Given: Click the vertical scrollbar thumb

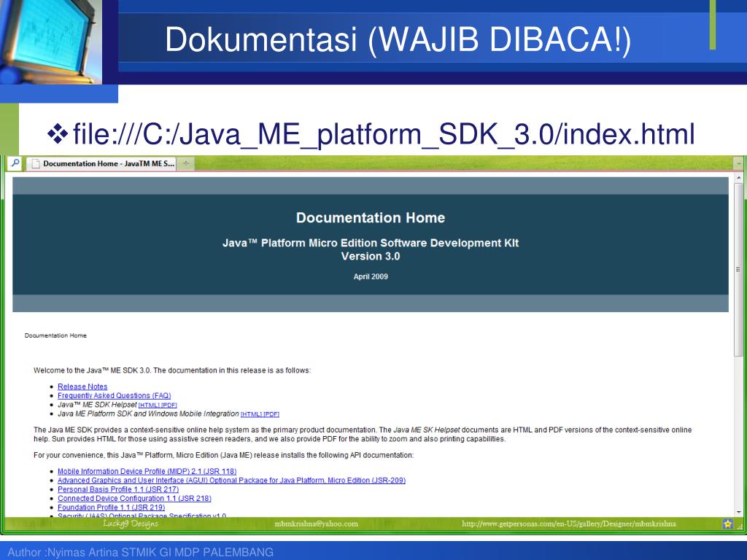Looking at the screenshot, I should point(739,269).
